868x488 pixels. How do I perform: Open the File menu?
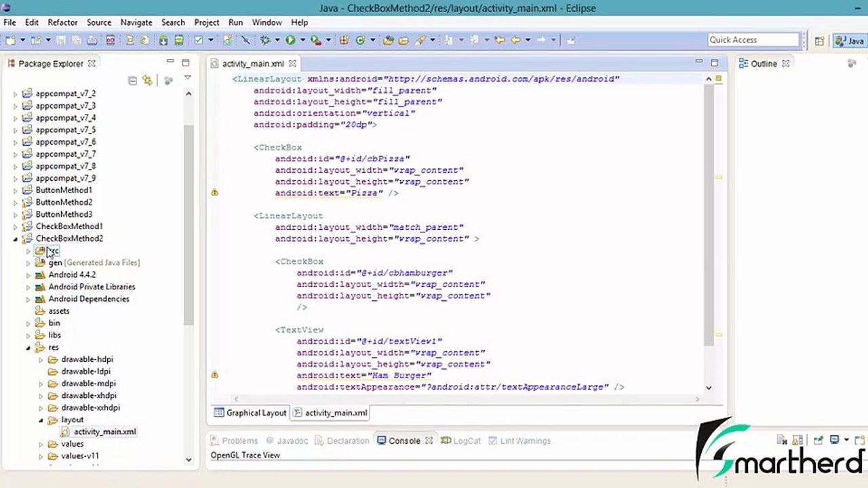point(9,22)
